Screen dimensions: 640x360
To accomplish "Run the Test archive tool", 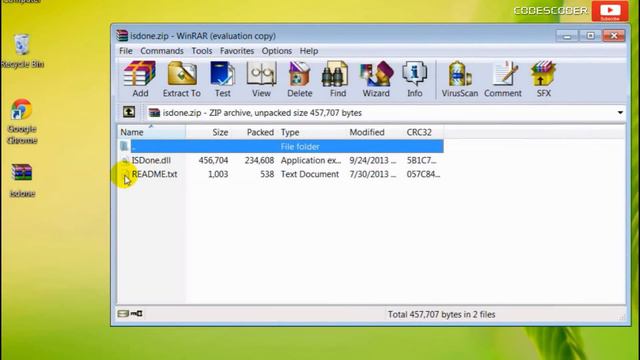I will click(x=222, y=79).
